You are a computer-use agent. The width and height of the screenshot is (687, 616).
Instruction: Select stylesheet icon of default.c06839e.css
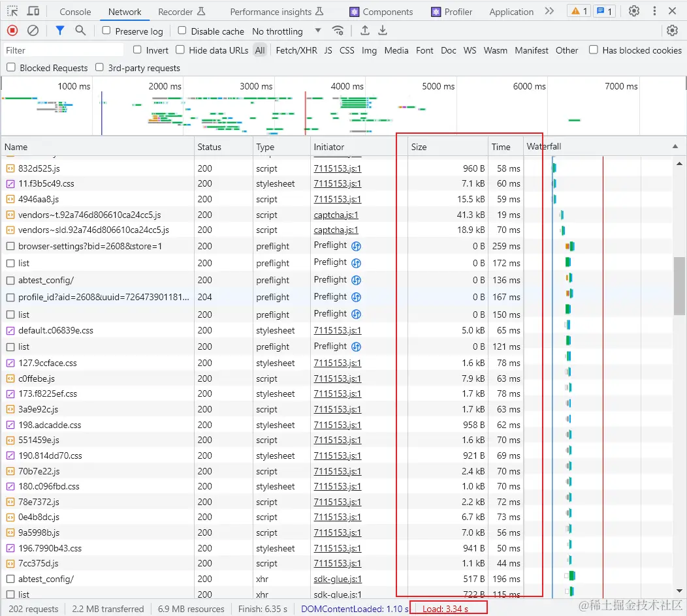[10, 331]
